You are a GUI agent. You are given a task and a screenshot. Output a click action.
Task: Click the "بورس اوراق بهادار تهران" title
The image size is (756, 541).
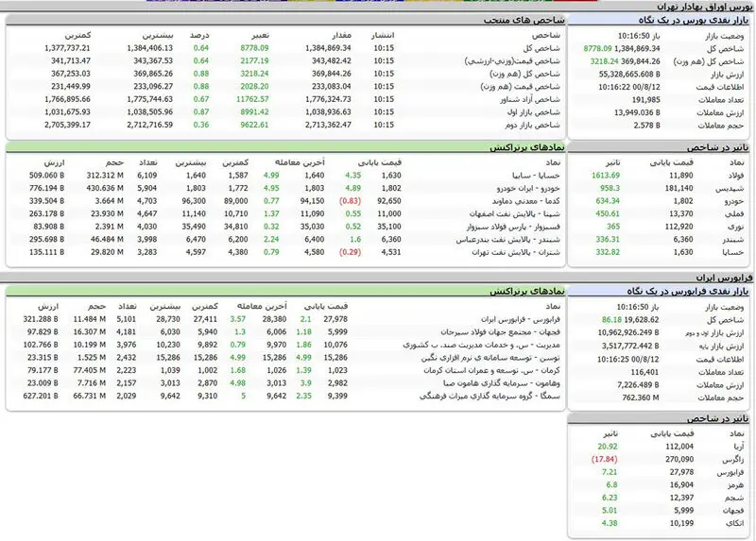click(x=704, y=7)
